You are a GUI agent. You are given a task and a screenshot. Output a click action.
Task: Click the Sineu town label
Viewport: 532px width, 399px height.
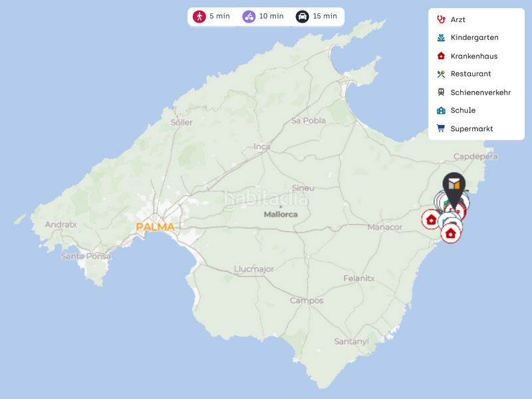pos(303,188)
